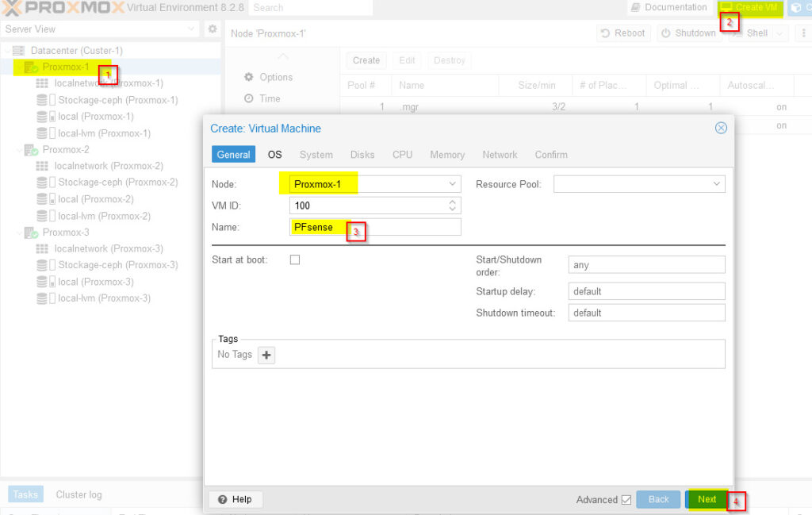The width and height of the screenshot is (812, 515).
Task: Click the Start/Shutdown order field
Action: click(x=646, y=265)
